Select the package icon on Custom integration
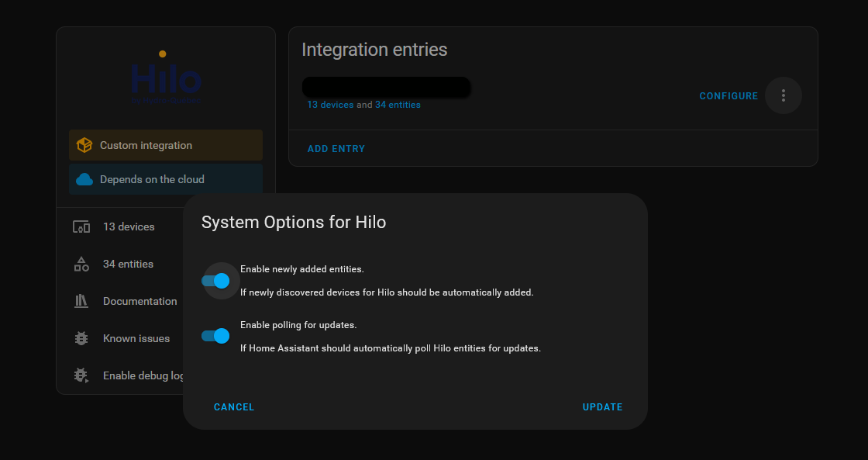The height and width of the screenshot is (460, 868). [x=84, y=145]
